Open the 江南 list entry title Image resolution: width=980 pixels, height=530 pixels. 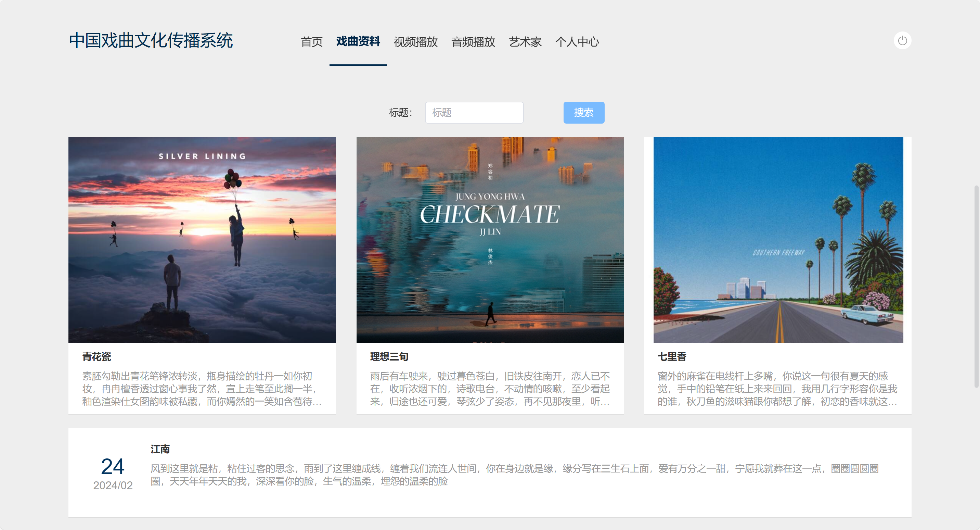point(160,449)
